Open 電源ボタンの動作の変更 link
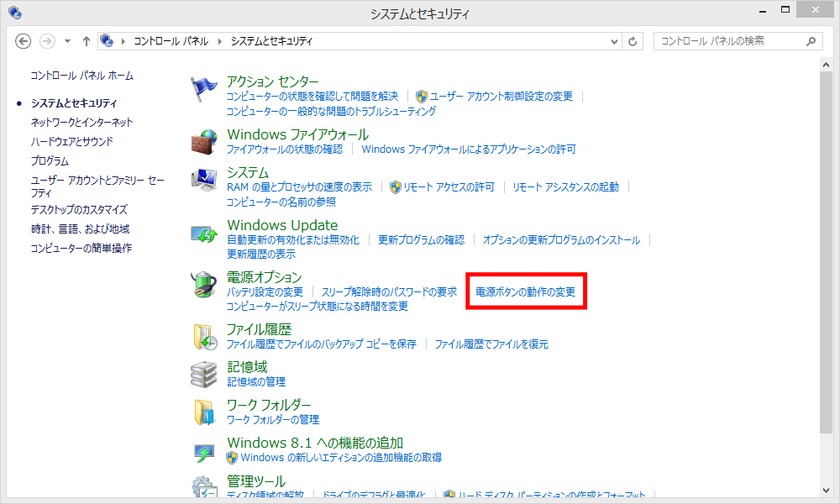The image size is (840, 504). [526, 292]
